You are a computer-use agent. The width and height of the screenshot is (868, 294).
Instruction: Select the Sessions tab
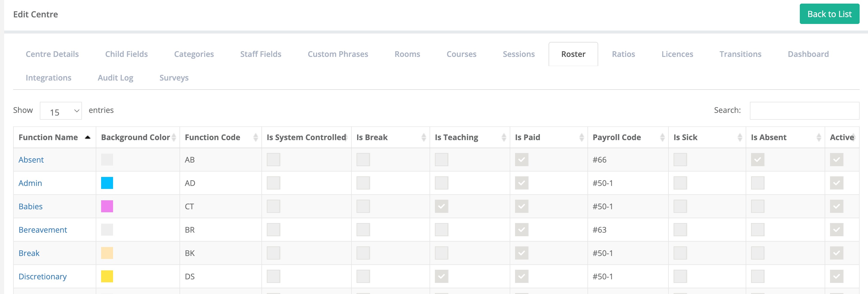519,54
